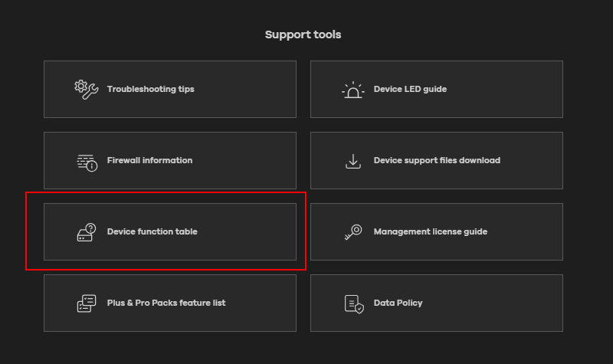Viewport: 613px width, 364px height.
Task: Click the Support tools heading
Action: point(303,34)
